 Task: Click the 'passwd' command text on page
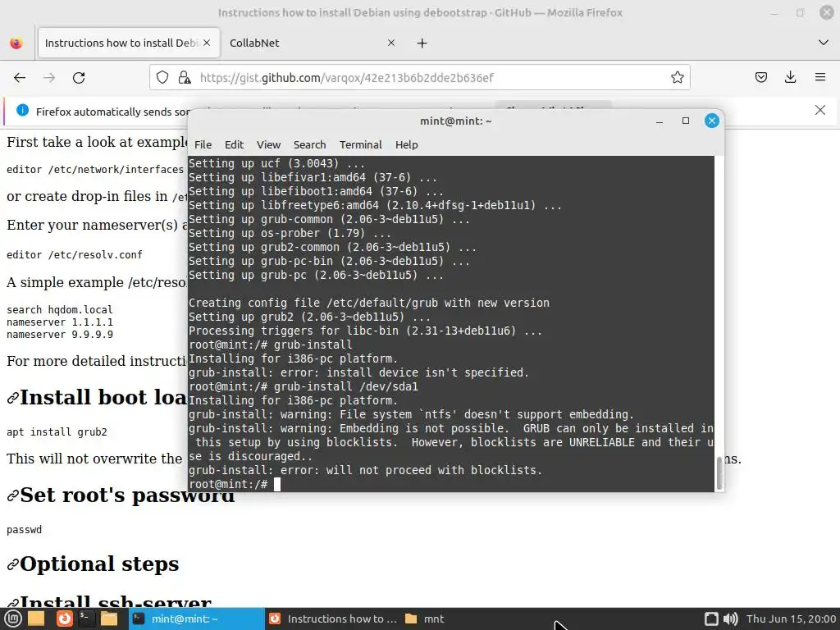point(24,529)
